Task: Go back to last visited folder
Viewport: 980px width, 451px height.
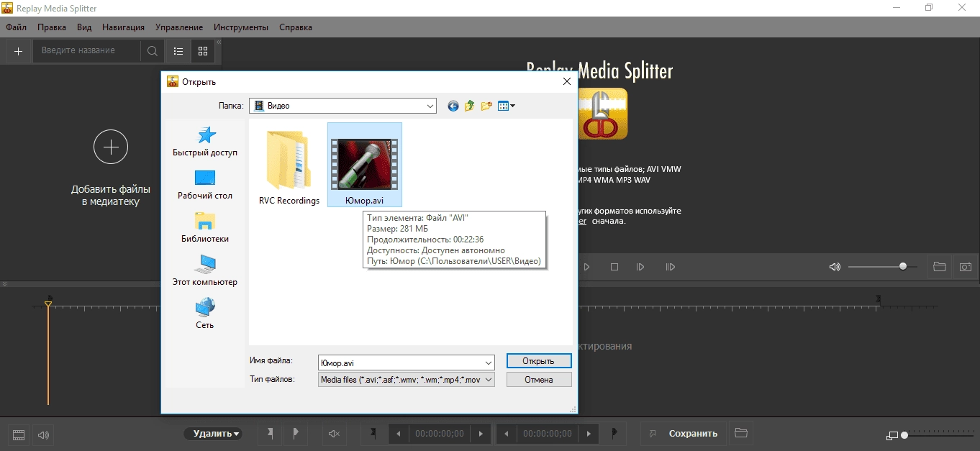Action: [x=453, y=106]
